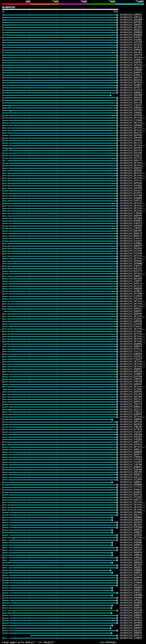Select the UniRef100_P31410 label
146x644 pixels.
pos(131,241)
